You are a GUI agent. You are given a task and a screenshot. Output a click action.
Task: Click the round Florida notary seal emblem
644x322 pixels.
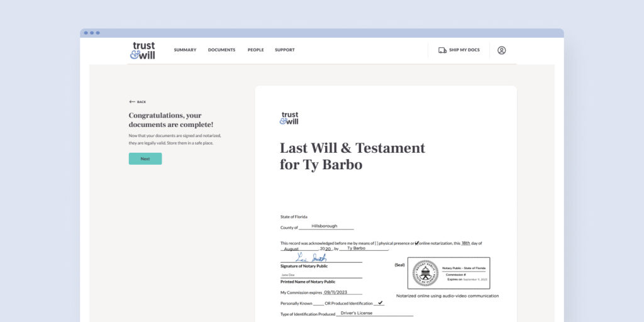425,273
